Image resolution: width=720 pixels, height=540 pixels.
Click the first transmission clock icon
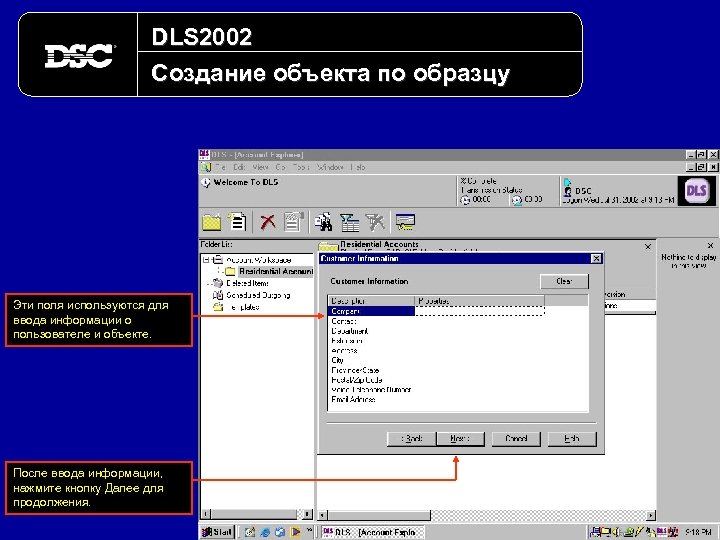465,200
